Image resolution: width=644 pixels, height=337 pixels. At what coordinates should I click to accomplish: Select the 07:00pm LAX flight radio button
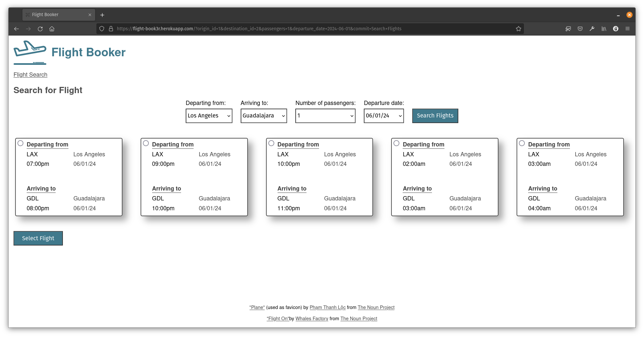[20, 143]
